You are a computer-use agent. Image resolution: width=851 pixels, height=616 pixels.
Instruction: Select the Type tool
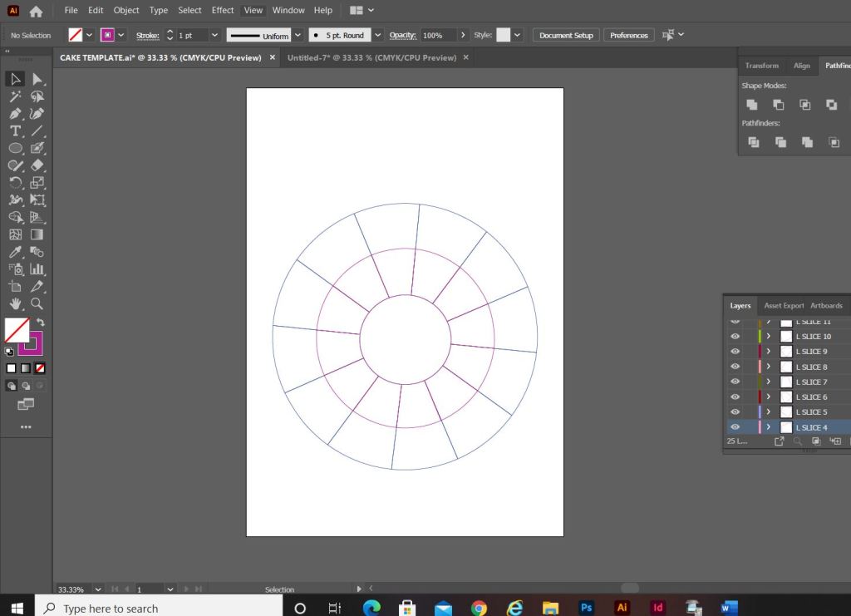point(15,131)
